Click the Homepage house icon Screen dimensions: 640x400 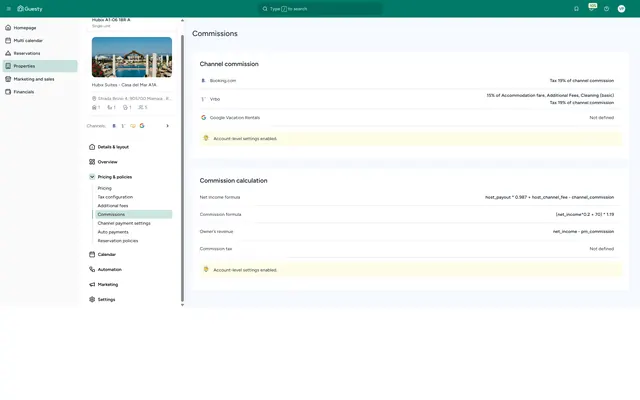8,28
